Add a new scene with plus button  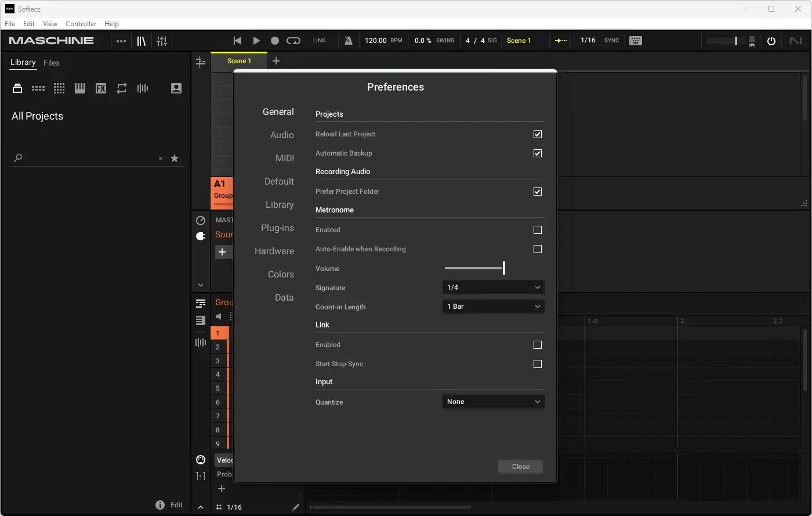click(276, 61)
